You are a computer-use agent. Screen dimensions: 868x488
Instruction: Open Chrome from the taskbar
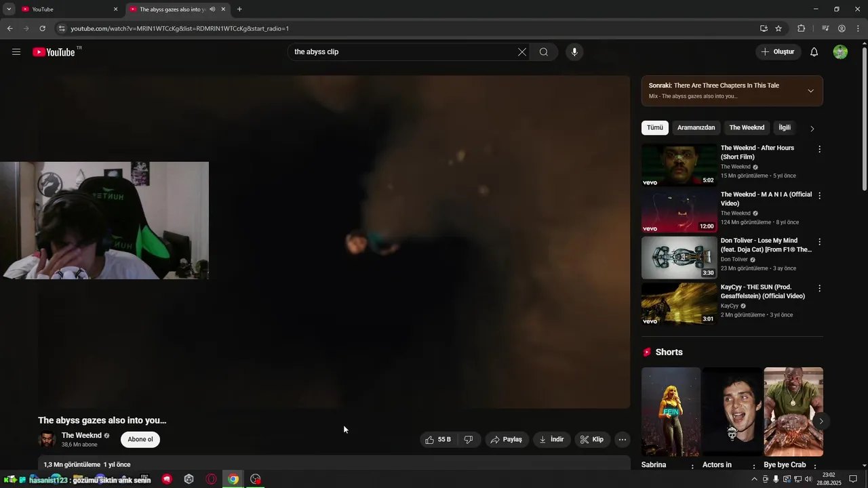[x=233, y=479]
